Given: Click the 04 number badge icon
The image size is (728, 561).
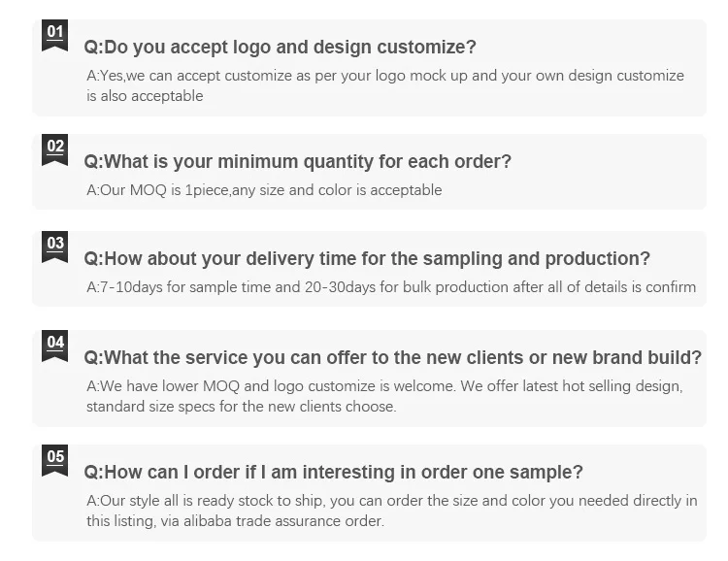Looking at the screenshot, I should click(x=55, y=346).
